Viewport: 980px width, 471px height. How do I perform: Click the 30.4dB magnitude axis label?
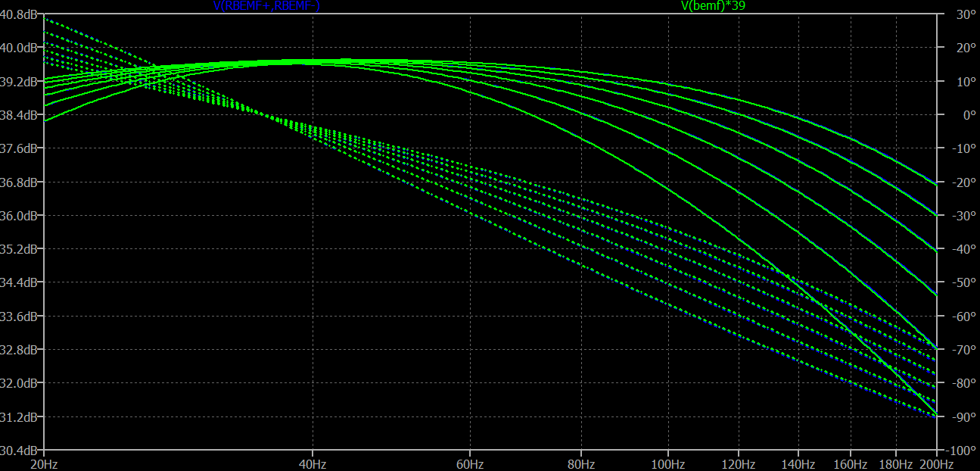pos(20,451)
